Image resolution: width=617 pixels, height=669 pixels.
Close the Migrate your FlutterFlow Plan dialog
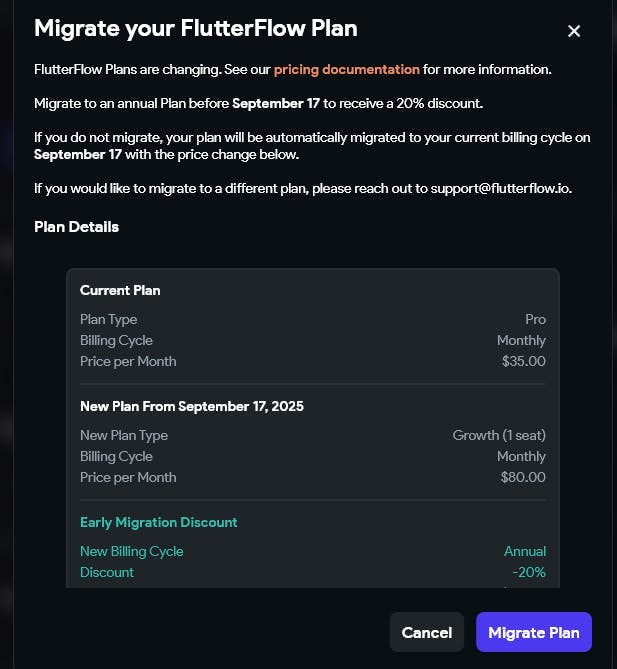coord(574,31)
